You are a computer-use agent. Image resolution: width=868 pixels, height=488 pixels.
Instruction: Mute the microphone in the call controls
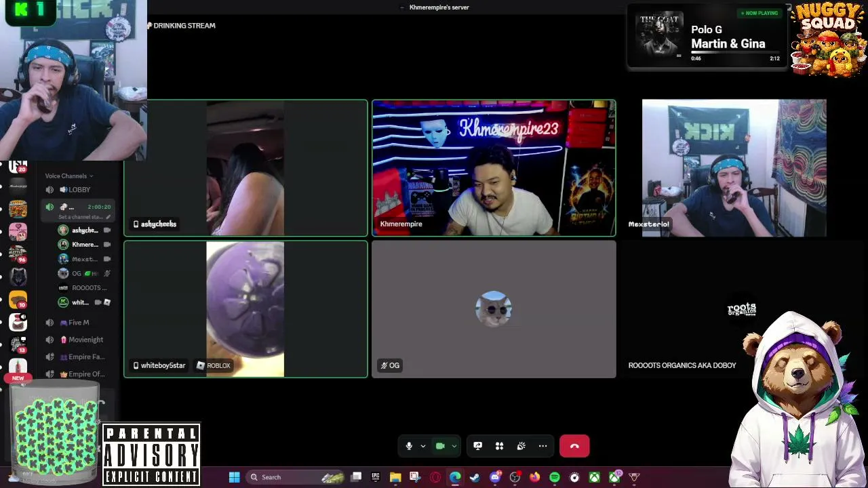click(x=409, y=446)
